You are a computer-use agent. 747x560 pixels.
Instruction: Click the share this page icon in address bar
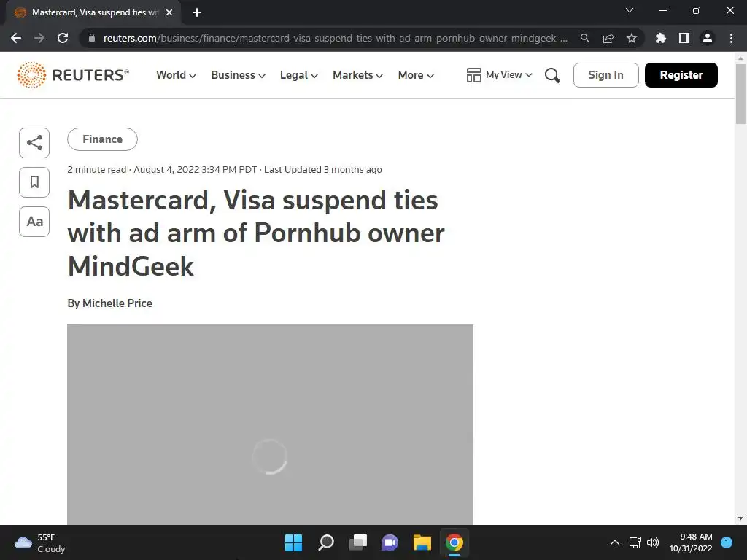point(608,38)
